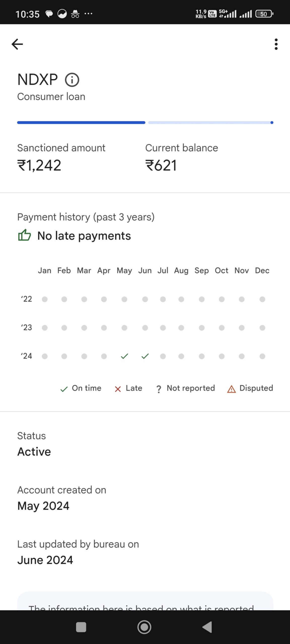Select the May '24 on-time checkmark
290x644 pixels.
point(124,356)
